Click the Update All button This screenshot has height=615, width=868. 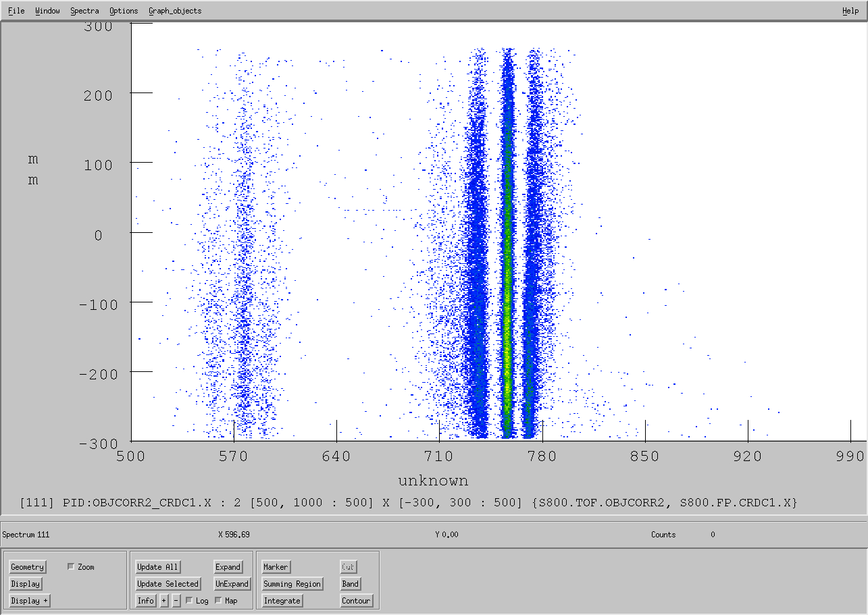pos(157,567)
